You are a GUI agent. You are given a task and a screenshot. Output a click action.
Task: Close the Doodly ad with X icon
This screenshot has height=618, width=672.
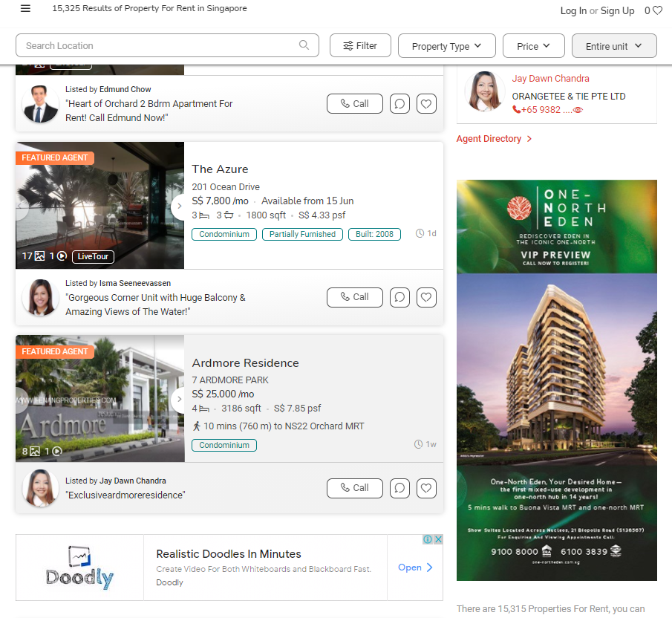click(x=438, y=539)
